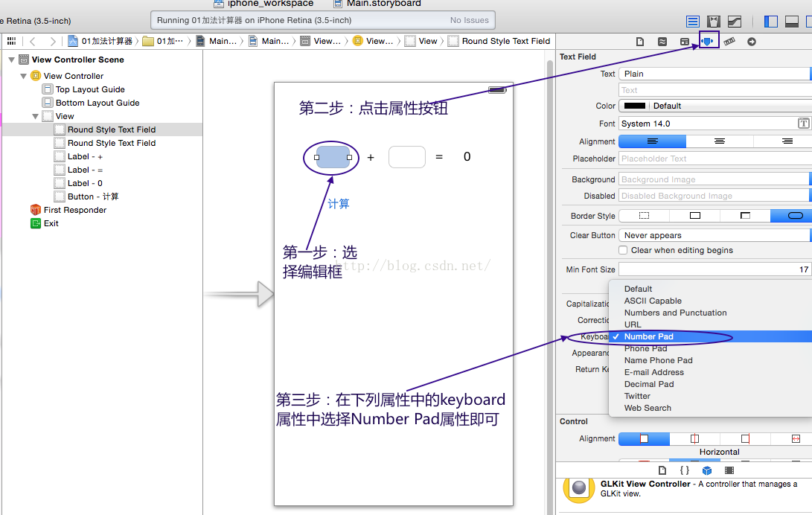Show the File Template library
812x515 pixels.
point(662,470)
